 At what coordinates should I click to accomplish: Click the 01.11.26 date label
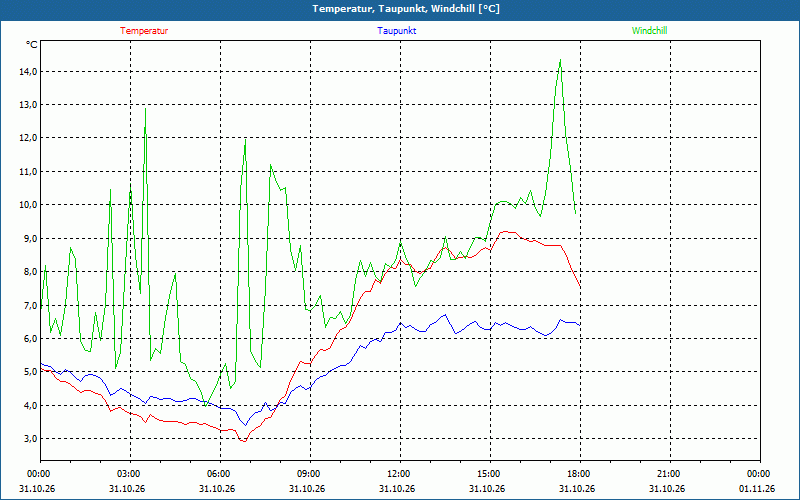point(757,488)
